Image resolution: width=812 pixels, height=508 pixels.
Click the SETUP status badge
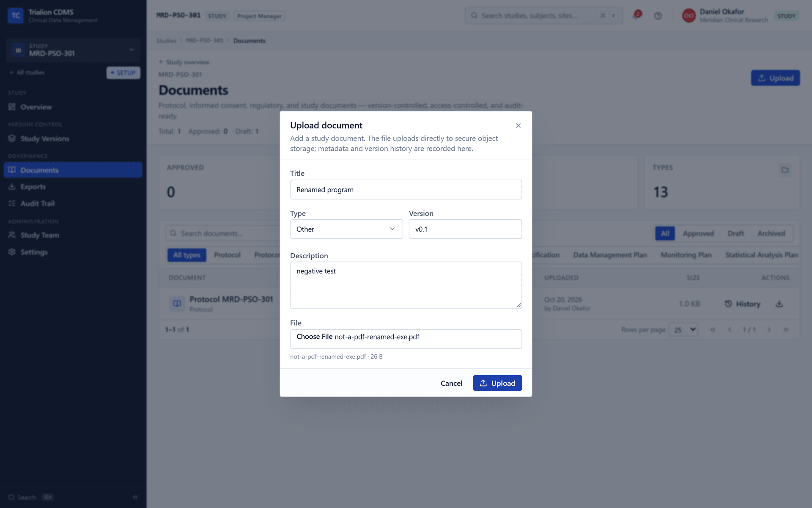pyautogui.click(x=123, y=73)
